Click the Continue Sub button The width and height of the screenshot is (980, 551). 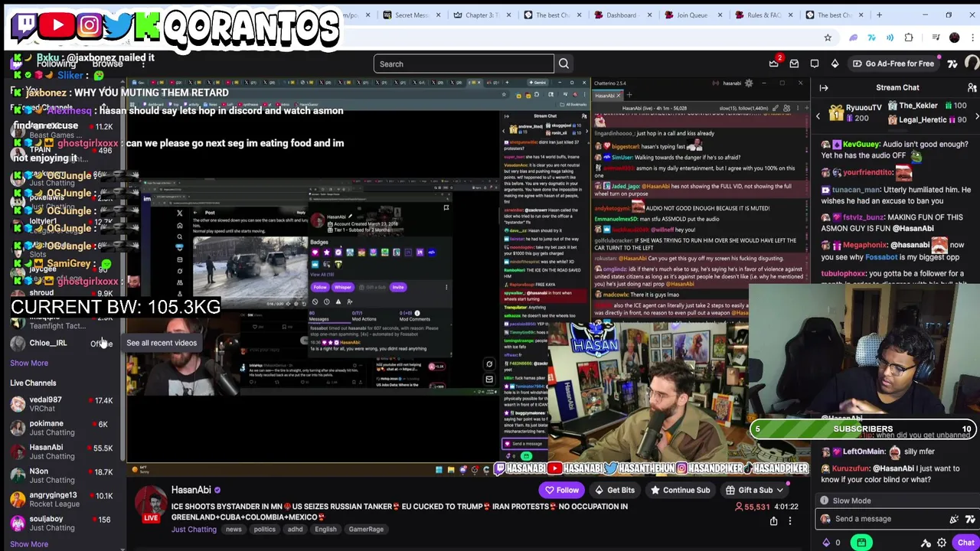click(x=680, y=490)
